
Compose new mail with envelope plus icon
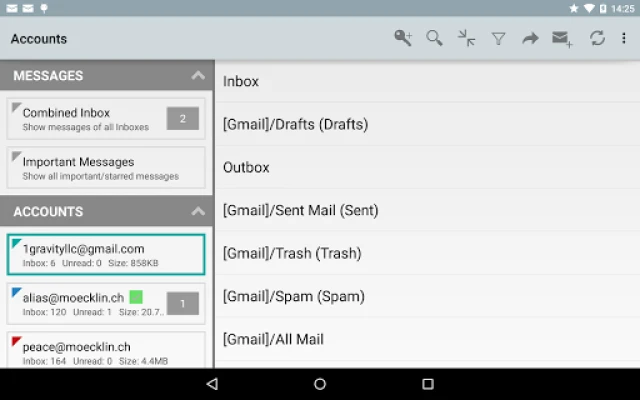pos(562,39)
